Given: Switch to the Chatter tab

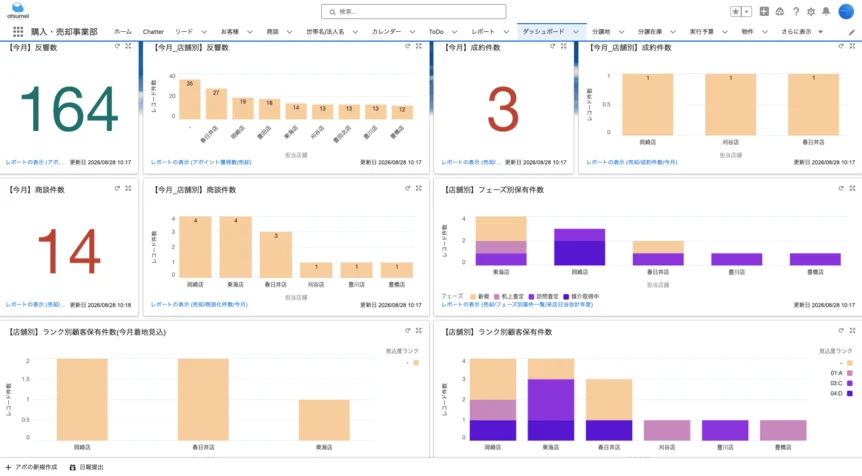Looking at the screenshot, I should [153, 32].
